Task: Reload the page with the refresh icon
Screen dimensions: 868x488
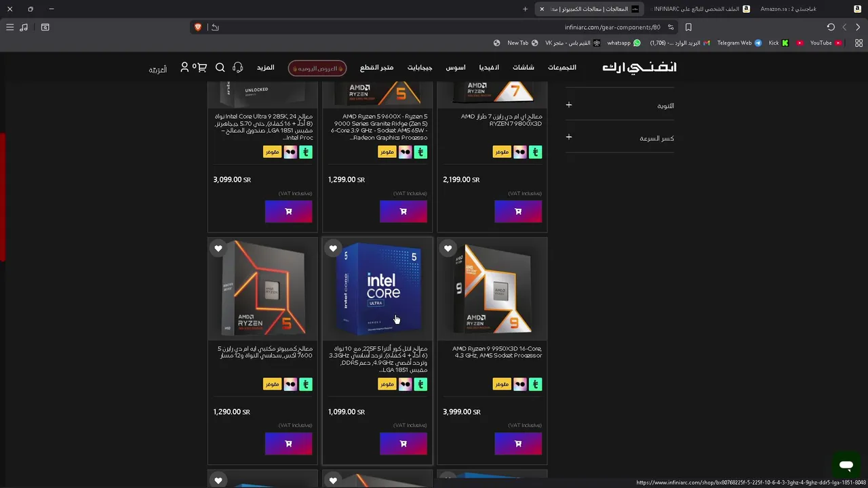Action: (831, 27)
